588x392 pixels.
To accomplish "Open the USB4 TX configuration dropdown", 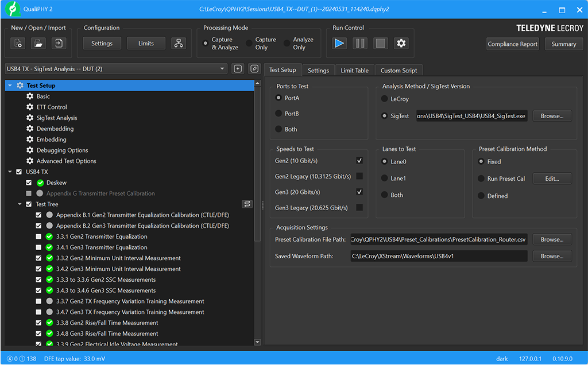I will click(x=223, y=69).
